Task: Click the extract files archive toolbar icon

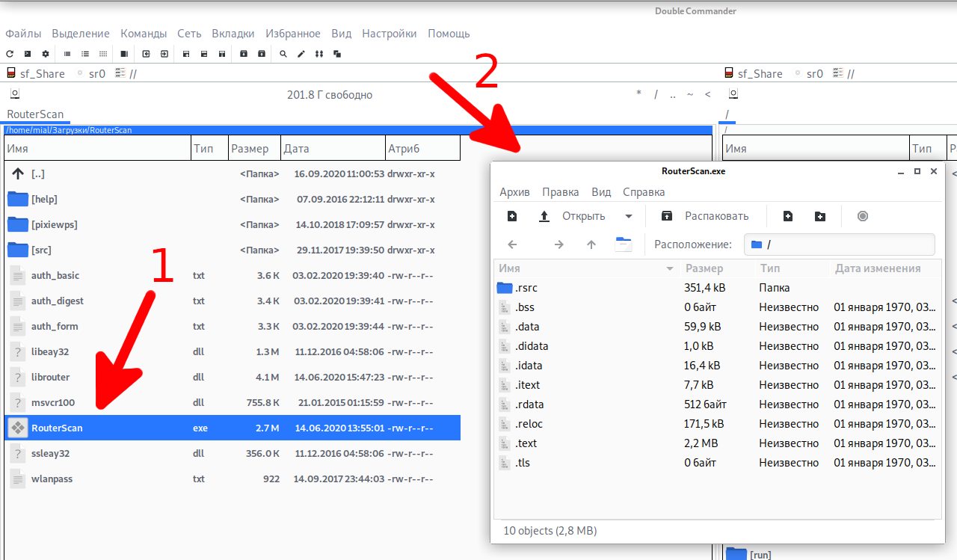Action: pos(262,54)
